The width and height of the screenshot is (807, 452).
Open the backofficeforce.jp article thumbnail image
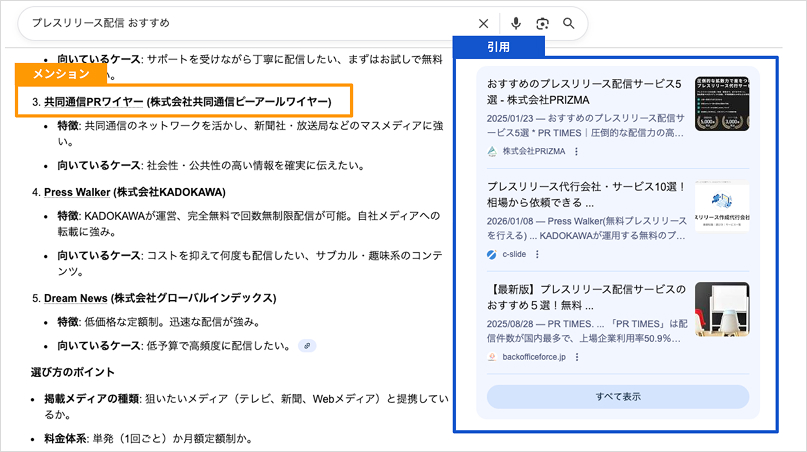[x=721, y=309]
